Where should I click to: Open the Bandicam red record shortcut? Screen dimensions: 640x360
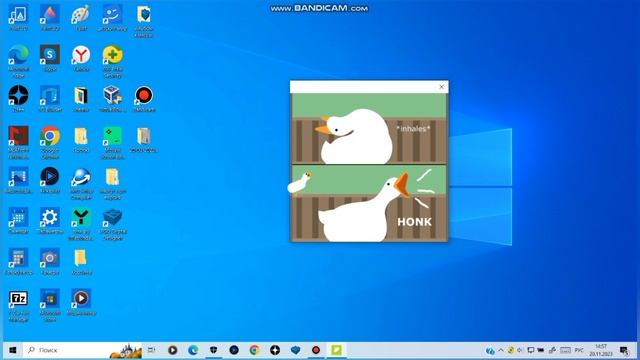[144, 99]
